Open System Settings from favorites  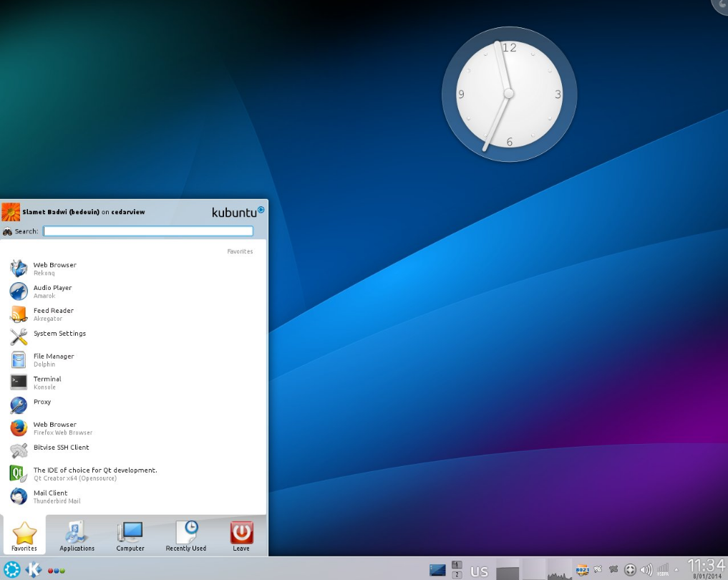point(134,337)
